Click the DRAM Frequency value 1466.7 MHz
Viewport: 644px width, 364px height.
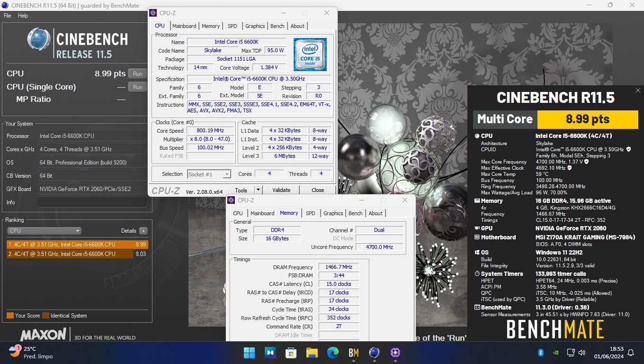coord(339,267)
